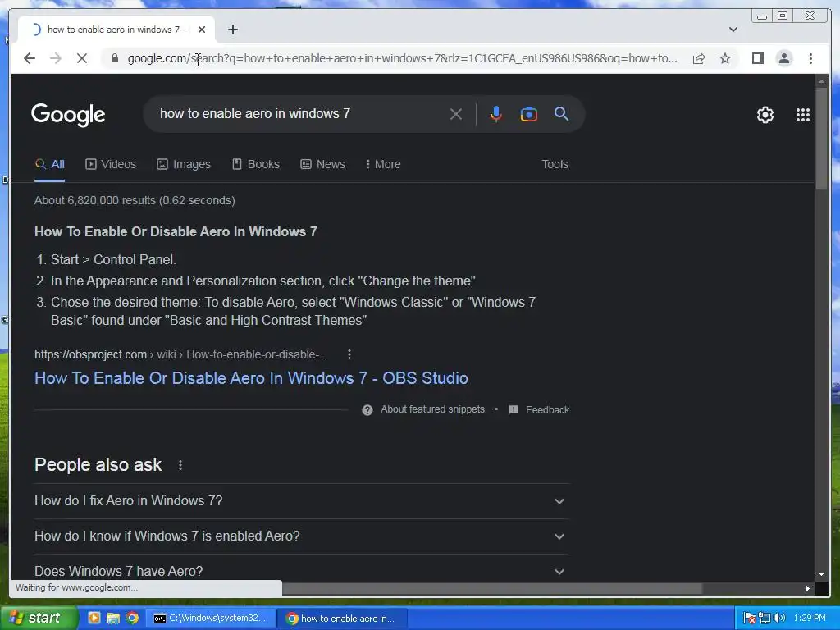Open the Chrome three-dot menu

[810, 58]
